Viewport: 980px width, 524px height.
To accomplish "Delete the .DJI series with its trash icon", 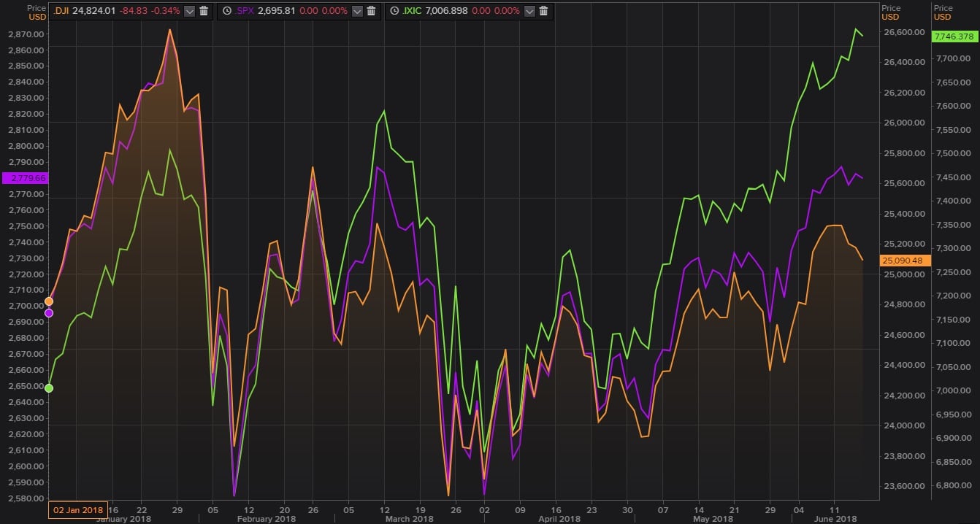I will (x=204, y=11).
